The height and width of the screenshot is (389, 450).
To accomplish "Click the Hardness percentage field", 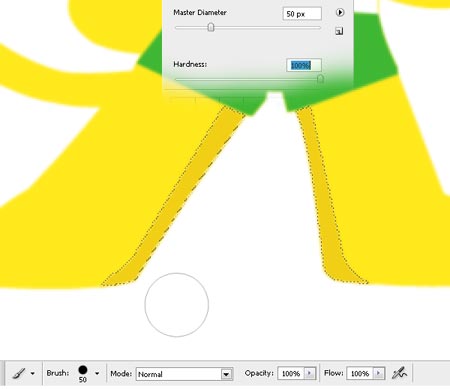I will 304,65.
